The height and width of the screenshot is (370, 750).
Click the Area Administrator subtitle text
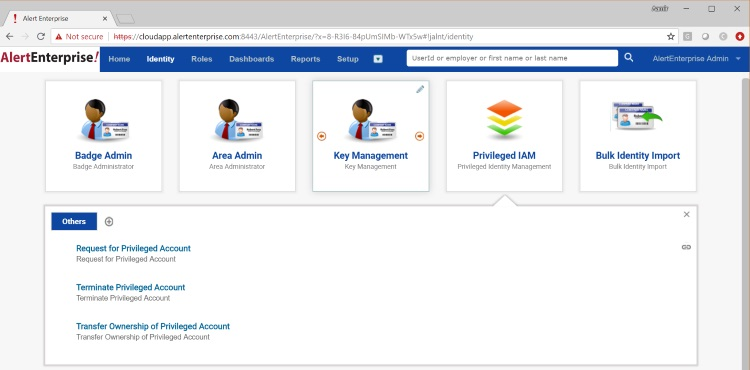point(237,167)
